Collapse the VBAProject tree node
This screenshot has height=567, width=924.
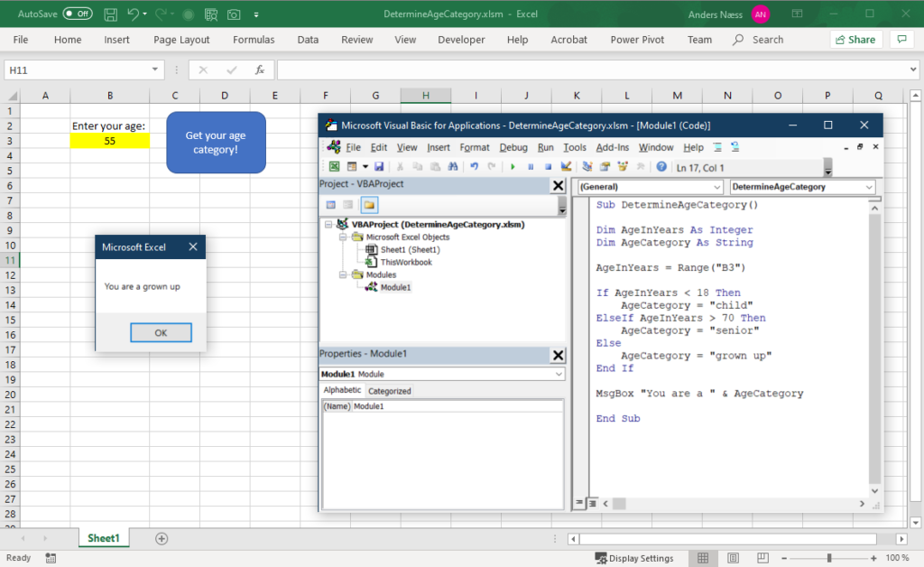pos(328,225)
